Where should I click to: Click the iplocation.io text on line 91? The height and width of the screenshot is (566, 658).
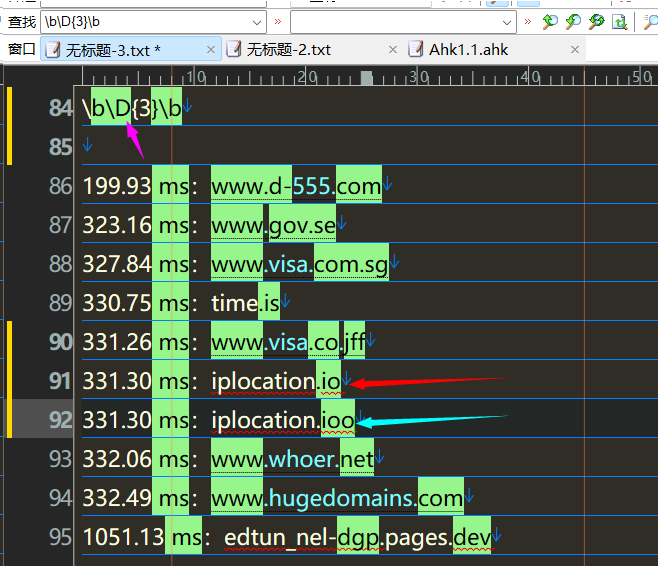point(276,382)
